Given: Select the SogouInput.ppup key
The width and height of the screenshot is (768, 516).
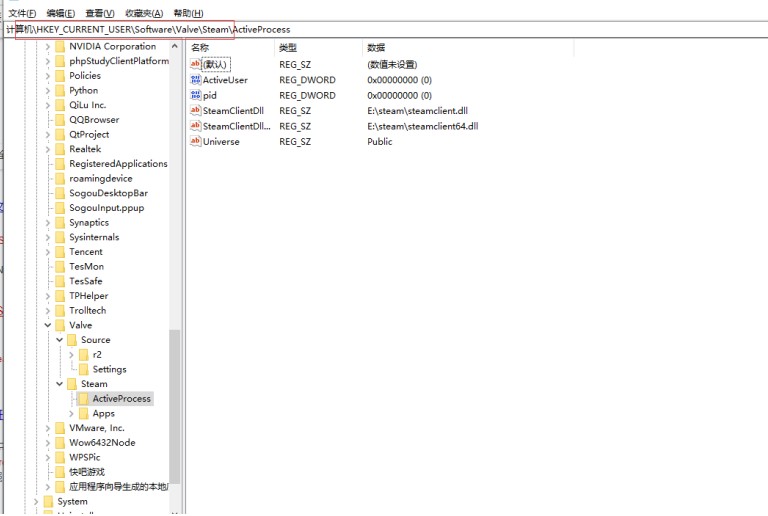Looking at the screenshot, I should [x=107, y=208].
